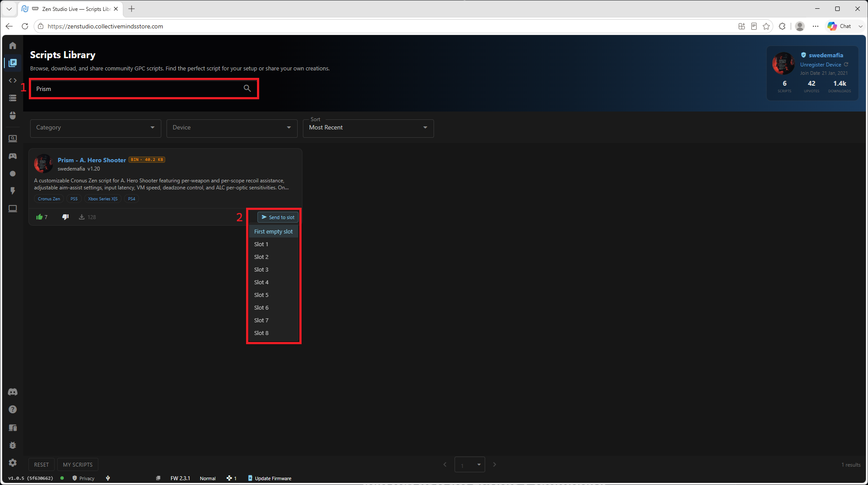Click the browser favorites star icon
868x485 pixels.
(x=766, y=26)
